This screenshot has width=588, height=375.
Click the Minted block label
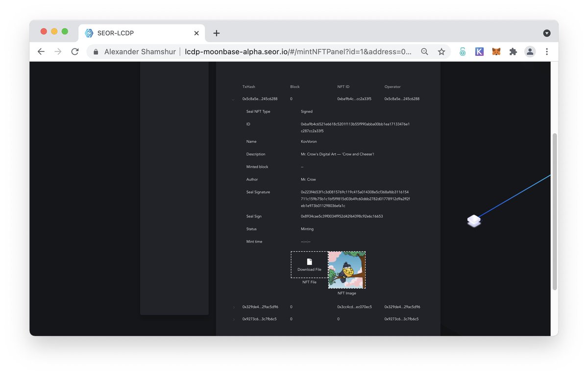tap(257, 167)
